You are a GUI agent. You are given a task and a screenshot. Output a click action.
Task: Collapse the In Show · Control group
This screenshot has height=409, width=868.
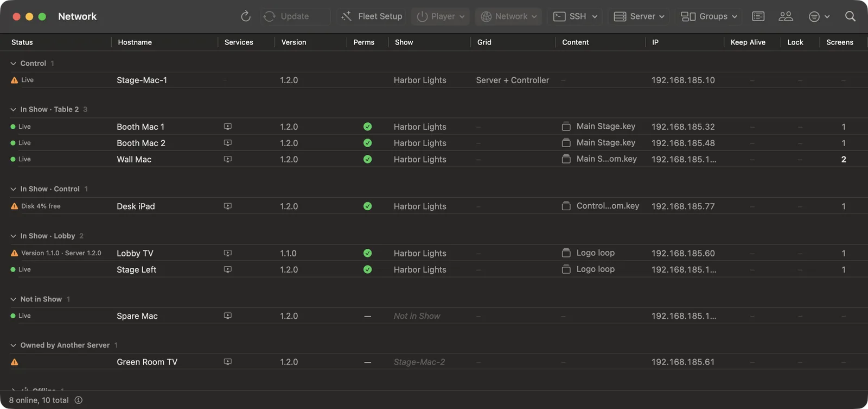point(13,189)
